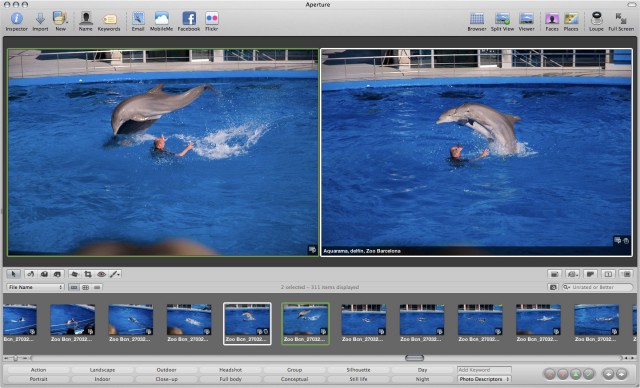The height and width of the screenshot is (388, 640).
Task: Apply the Landscape keyword
Action: click(x=102, y=370)
